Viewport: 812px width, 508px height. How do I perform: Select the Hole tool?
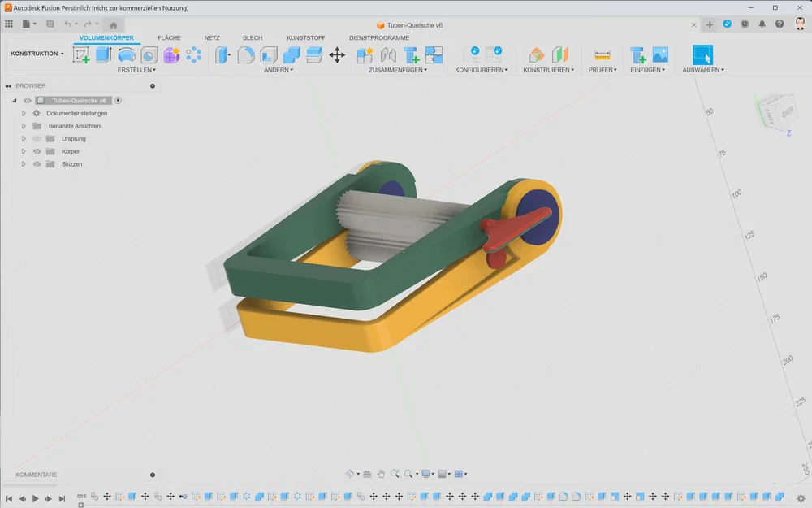[x=149, y=55]
